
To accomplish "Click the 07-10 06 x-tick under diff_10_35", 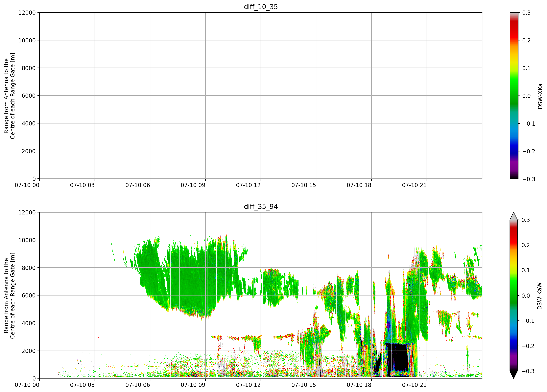I will 138,185.
